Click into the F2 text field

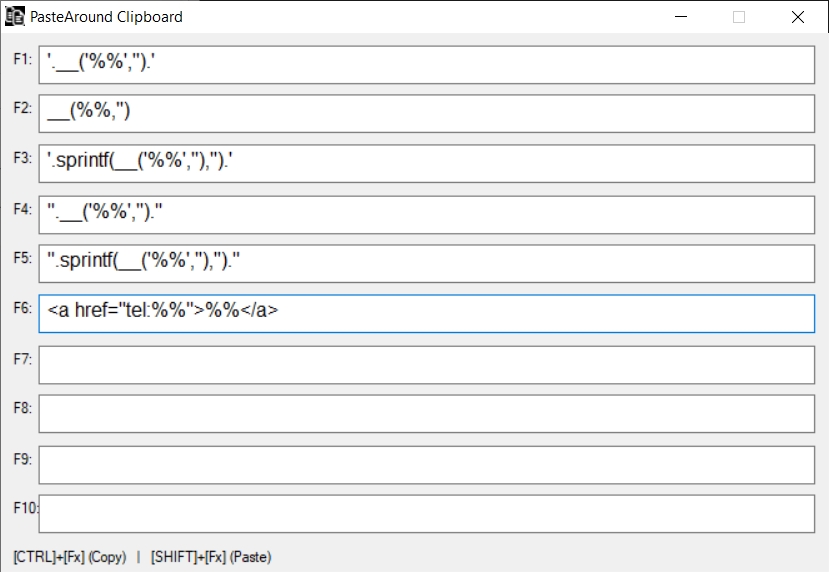tap(427, 114)
